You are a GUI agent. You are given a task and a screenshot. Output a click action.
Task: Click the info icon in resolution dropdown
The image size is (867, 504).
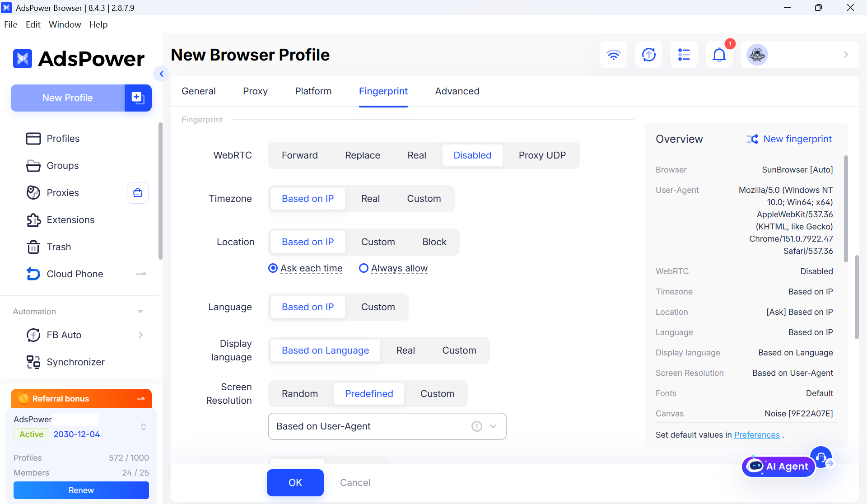click(x=477, y=426)
